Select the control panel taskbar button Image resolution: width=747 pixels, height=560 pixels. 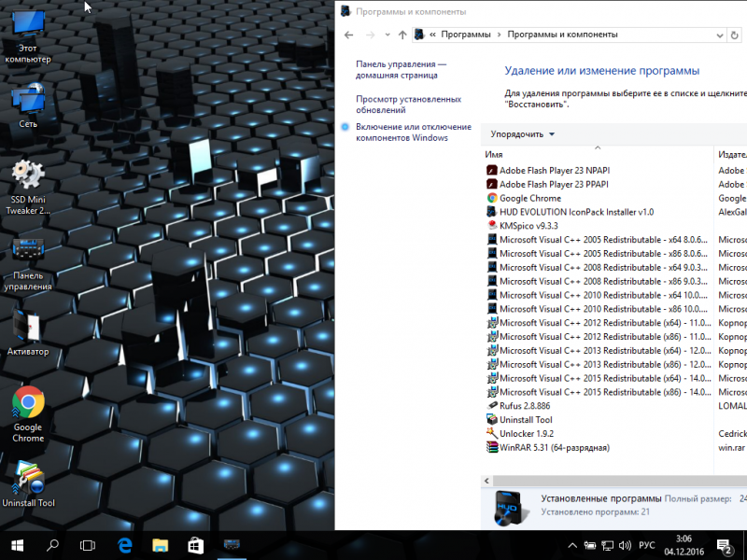click(x=232, y=545)
